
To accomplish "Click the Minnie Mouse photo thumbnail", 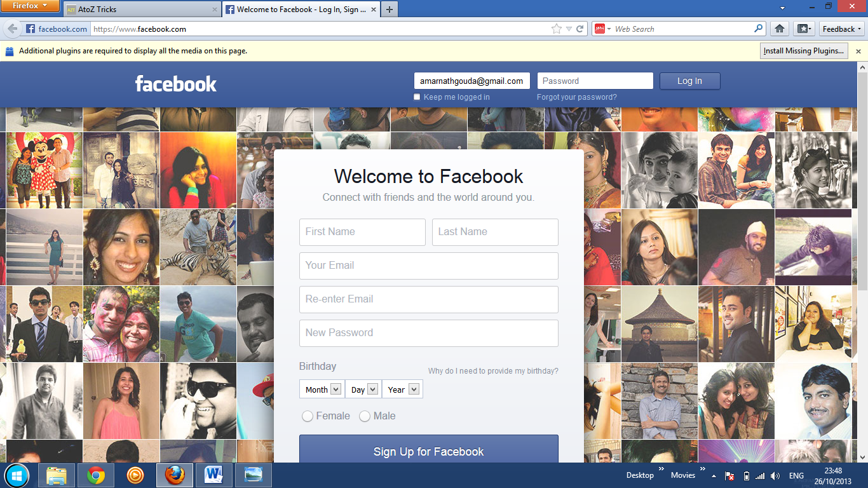I will (x=44, y=170).
